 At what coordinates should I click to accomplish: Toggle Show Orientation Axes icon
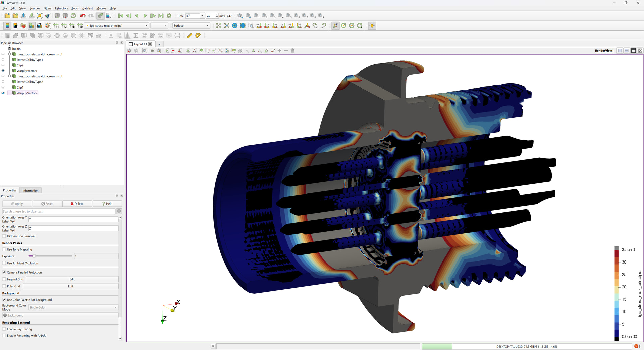point(336,26)
